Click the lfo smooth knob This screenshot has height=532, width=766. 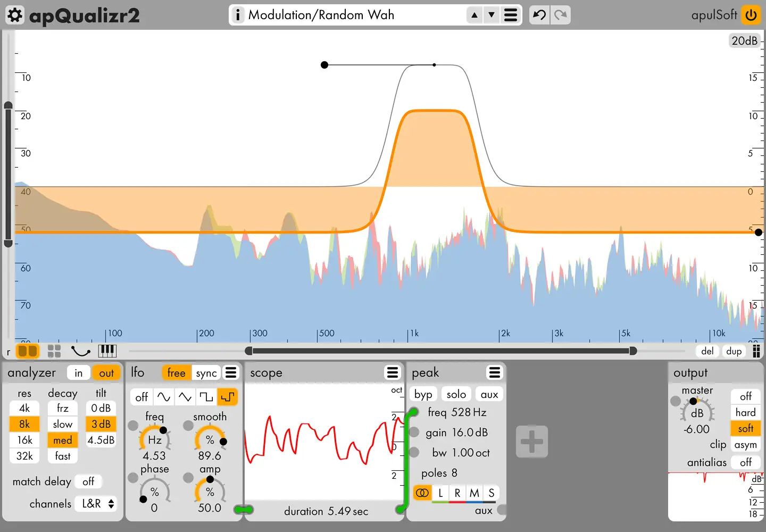pyautogui.click(x=210, y=439)
